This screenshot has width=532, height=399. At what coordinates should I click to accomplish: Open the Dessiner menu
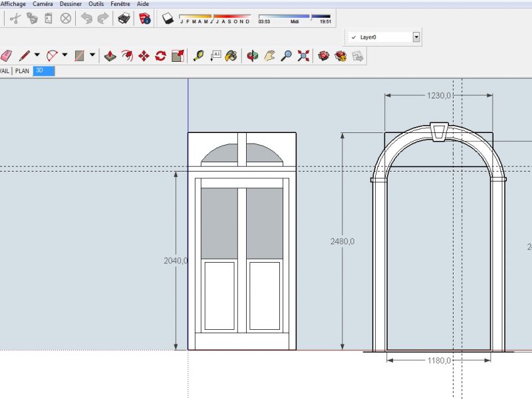(70, 4)
